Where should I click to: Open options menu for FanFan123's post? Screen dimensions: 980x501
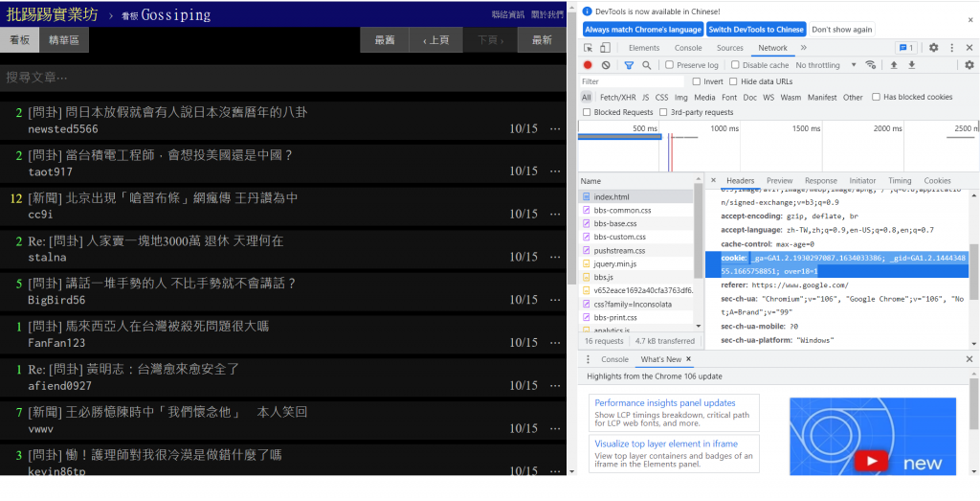click(555, 342)
